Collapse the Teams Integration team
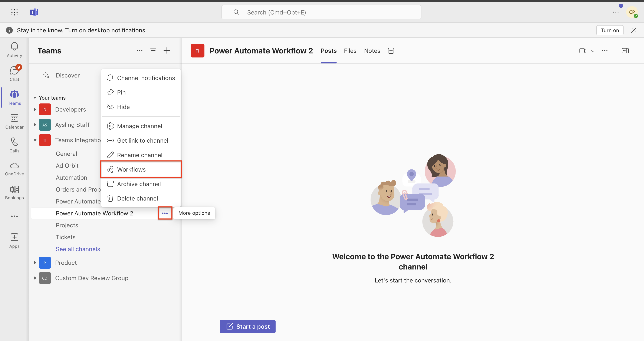Image resolution: width=644 pixels, height=341 pixels. (35, 140)
